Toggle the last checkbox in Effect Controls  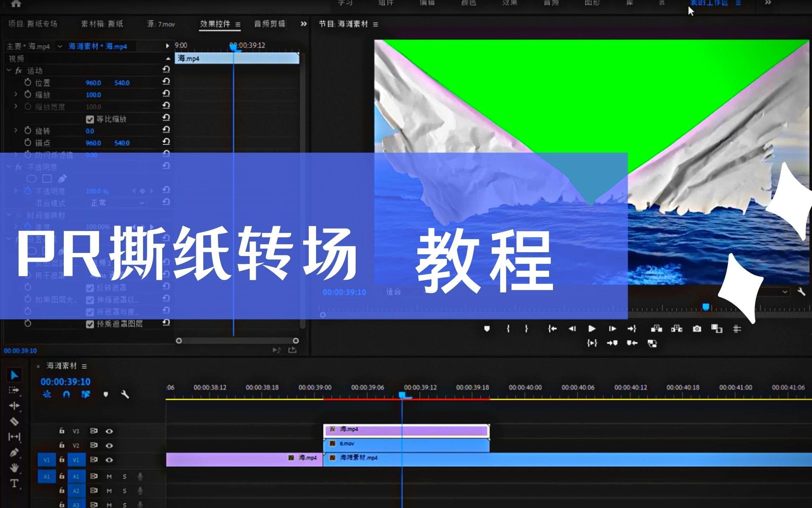90,324
